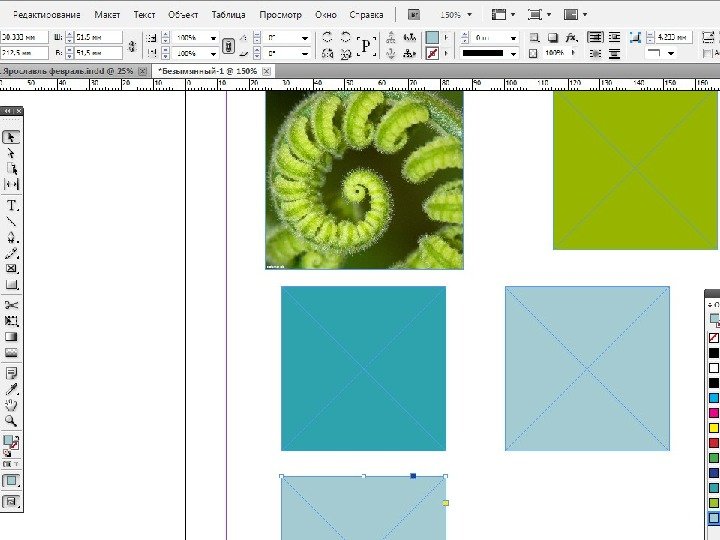Click the Bridge button in application bar
Screen dimensions: 720x540
[x=414, y=15]
